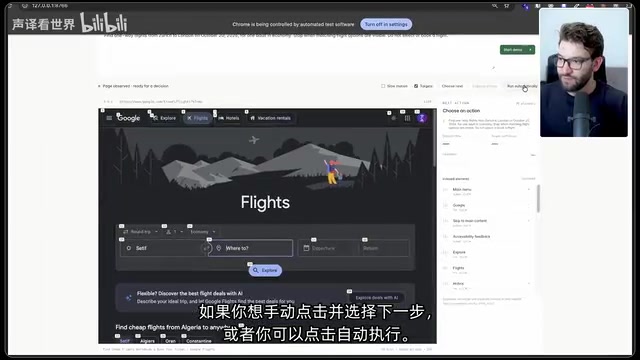Screen dimensions: 640x360
Task: Click the Chrome bookmark star icon
Action: point(507,6)
